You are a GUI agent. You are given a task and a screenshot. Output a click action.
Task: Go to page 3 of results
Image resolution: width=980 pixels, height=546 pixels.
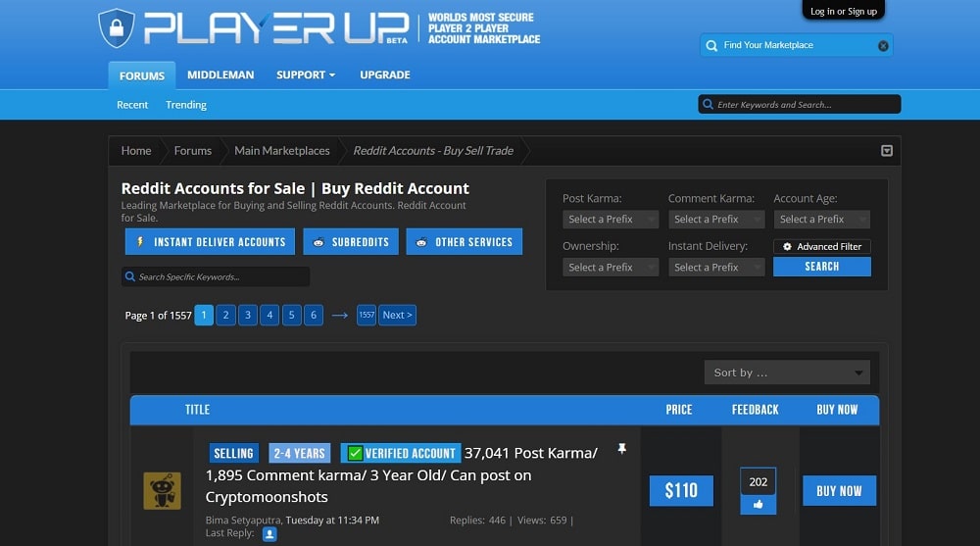point(248,316)
